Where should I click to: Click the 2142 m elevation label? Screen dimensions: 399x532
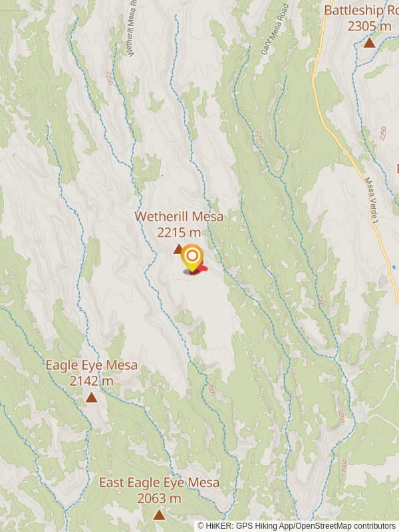tap(91, 381)
